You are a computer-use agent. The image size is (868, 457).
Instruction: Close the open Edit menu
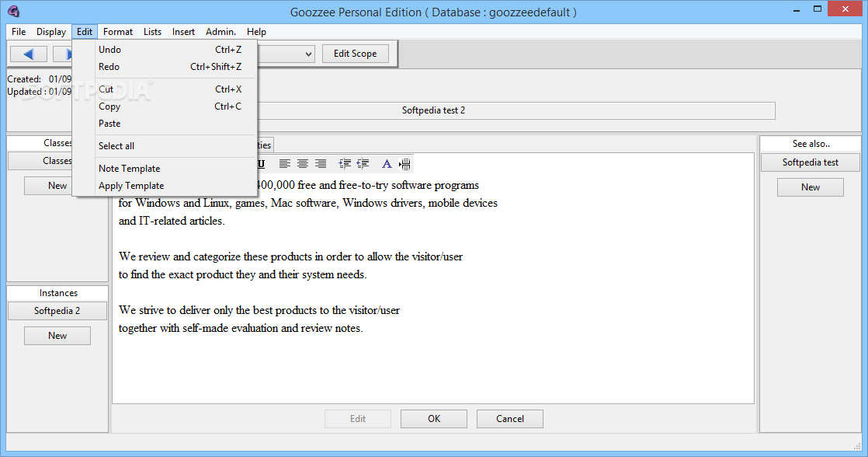click(x=85, y=32)
